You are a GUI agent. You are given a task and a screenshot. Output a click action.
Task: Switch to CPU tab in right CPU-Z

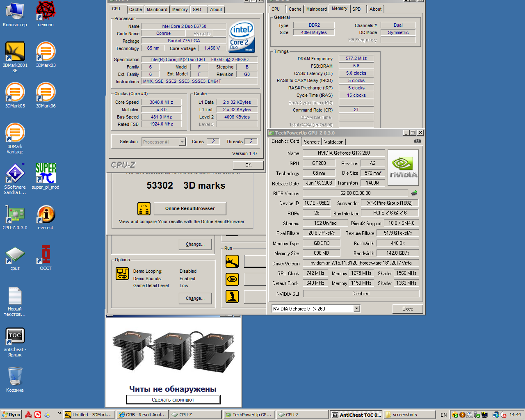[x=276, y=9]
